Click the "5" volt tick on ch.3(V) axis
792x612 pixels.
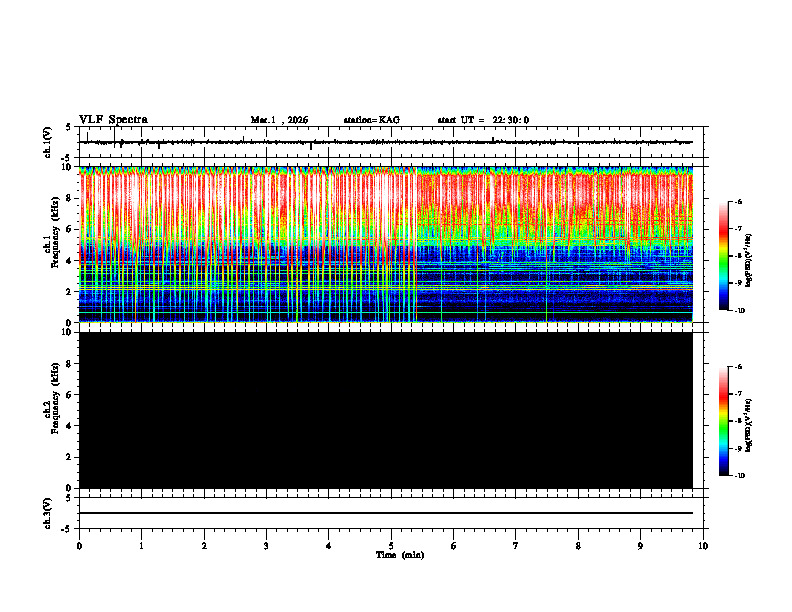click(x=70, y=498)
